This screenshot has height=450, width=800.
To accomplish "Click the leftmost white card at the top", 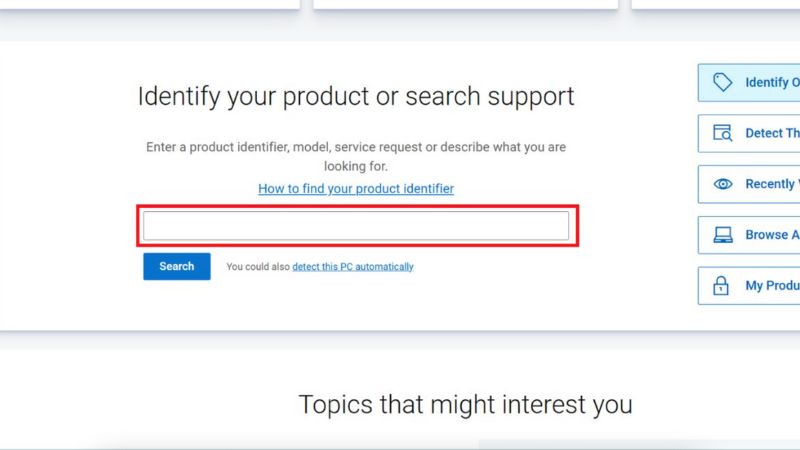I will coord(150,4).
